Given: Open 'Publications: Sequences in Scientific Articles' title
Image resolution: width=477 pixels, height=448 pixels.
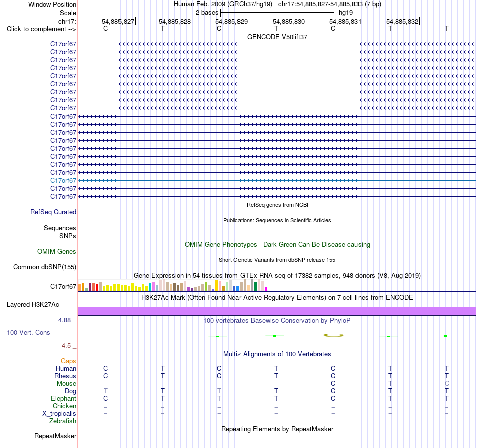Looking at the screenshot, I should [x=277, y=220].
